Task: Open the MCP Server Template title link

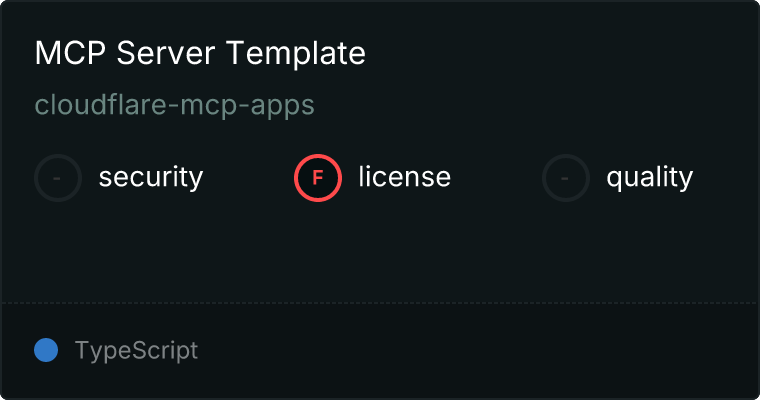Action: click(x=200, y=53)
